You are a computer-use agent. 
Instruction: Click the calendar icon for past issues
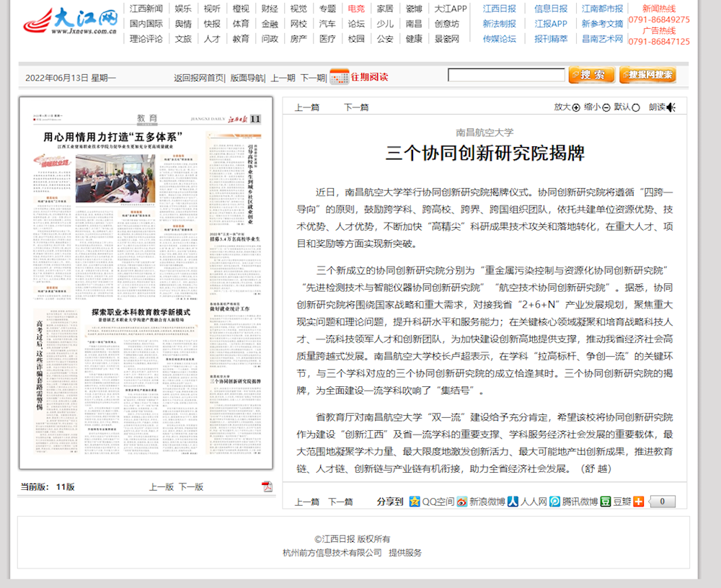click(339, 77)
